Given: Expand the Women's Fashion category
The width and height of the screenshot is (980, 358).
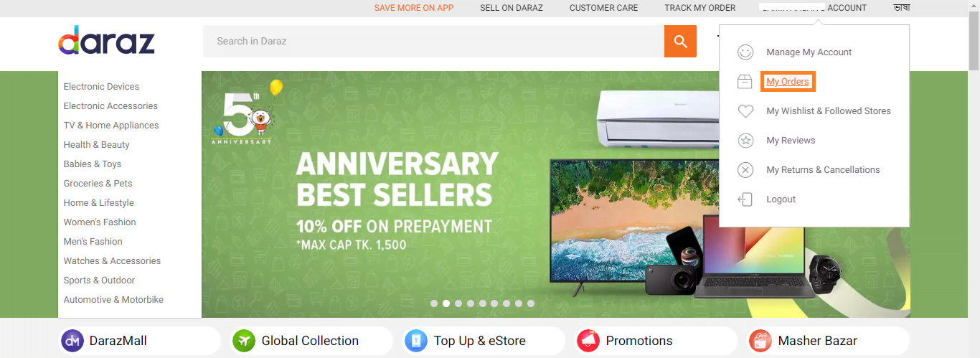Looking at the screenshot, I should pyautogui.click(x=100, y=222).
